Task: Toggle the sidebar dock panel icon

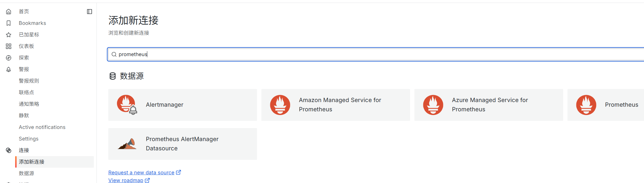Action: tap(90, 12)
